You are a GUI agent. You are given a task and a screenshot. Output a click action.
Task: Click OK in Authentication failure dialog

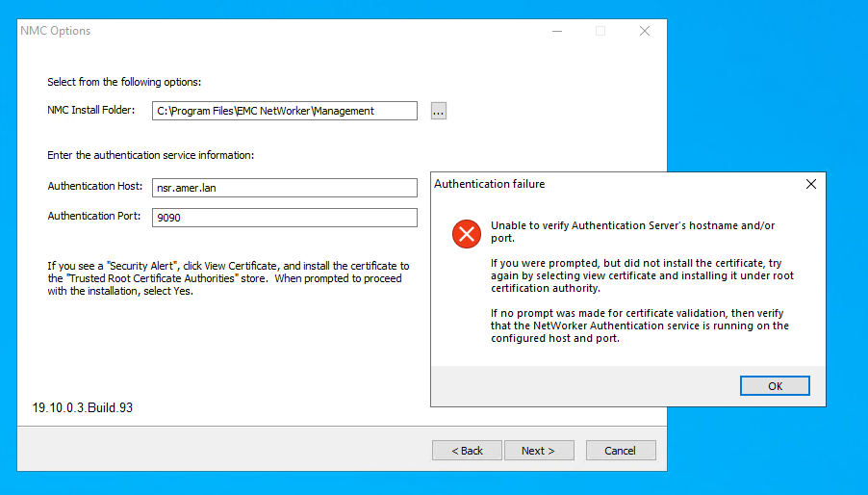[775, 386]
